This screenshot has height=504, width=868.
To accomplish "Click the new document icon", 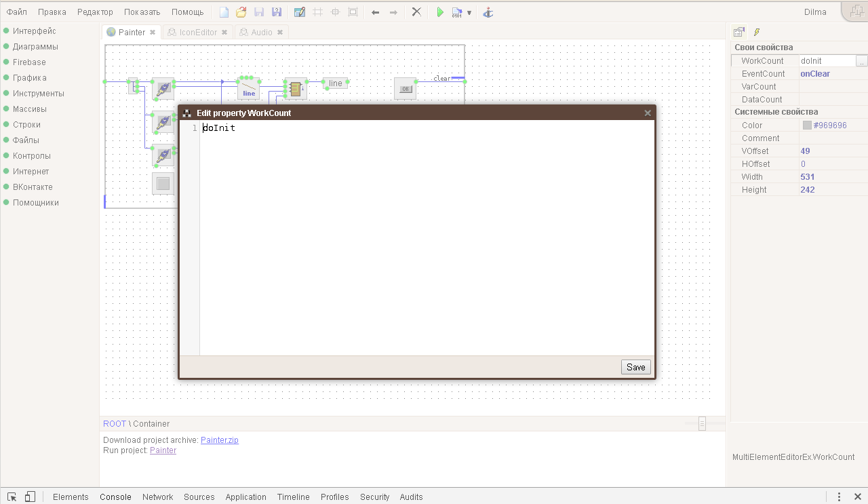I will 224,12.
